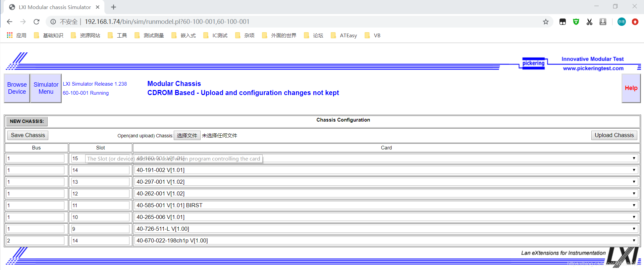This screenshot has height=270, width=644.
Task: Open a new browser tab
Action: pos(113,7)
